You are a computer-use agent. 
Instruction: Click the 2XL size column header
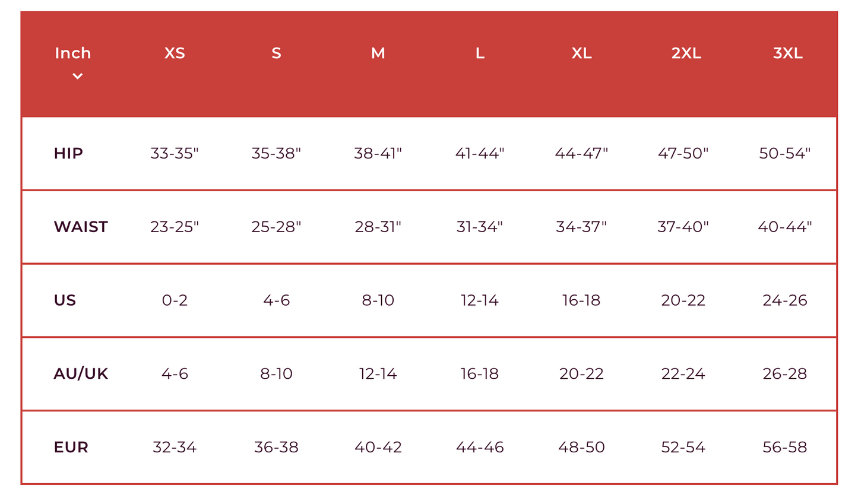coord(686,53)
